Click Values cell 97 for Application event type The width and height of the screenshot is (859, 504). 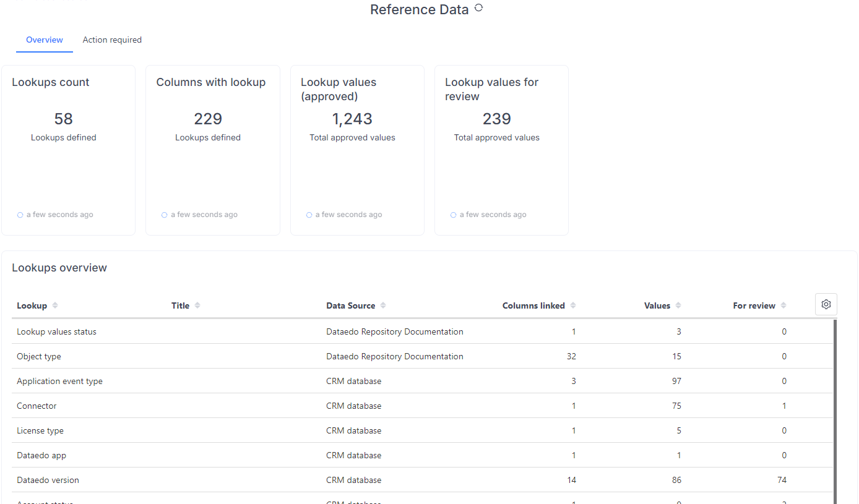point(676,381)
